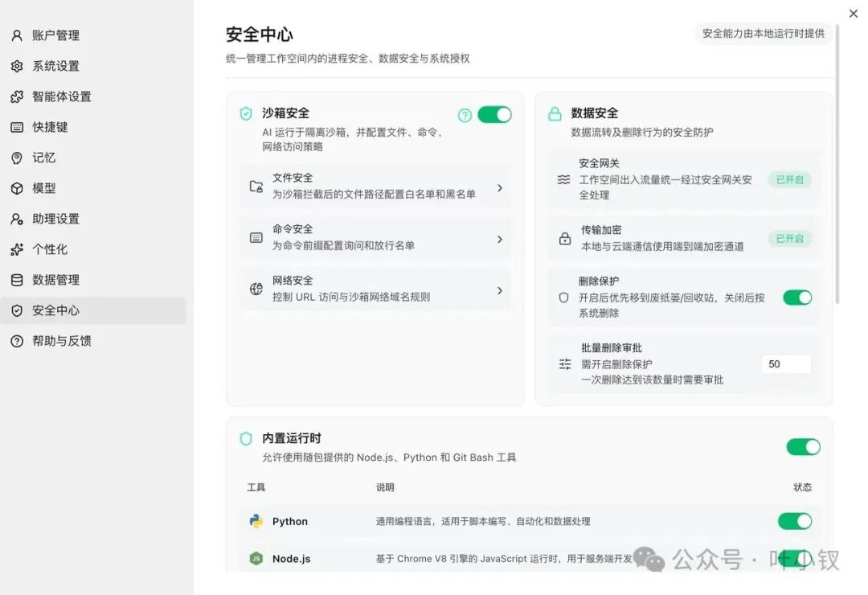Click the personalization sparkle icon
This screenshot has width=868, height=595.
click(17, 249)
